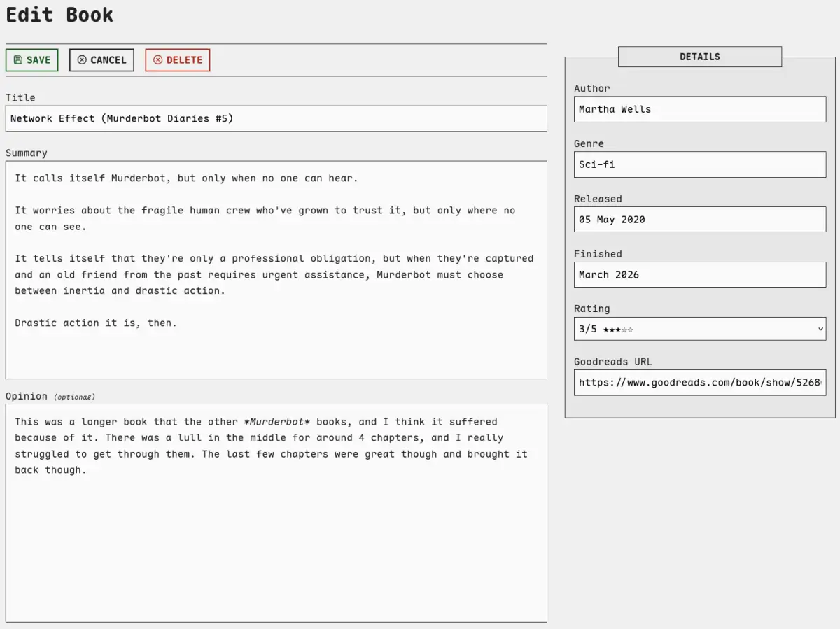Edit the Released date field
840x629 pixels.
[699, 220]
